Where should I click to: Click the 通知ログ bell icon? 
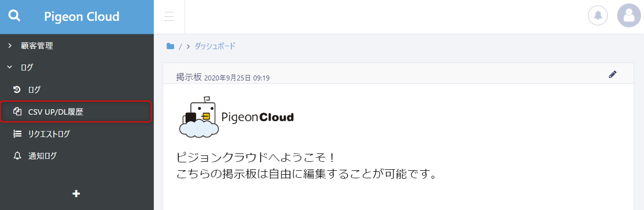click(17, 156)
